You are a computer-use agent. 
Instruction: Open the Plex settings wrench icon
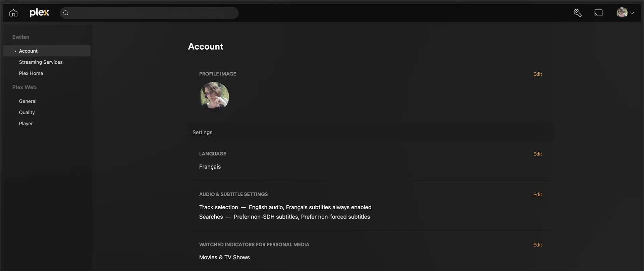578,12
